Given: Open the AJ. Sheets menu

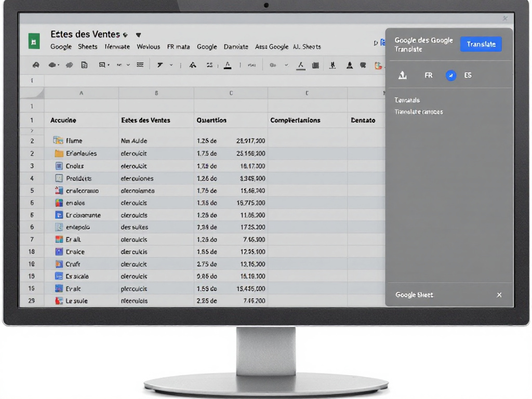Looking at the screenshot, I should [x=307, y=46].
